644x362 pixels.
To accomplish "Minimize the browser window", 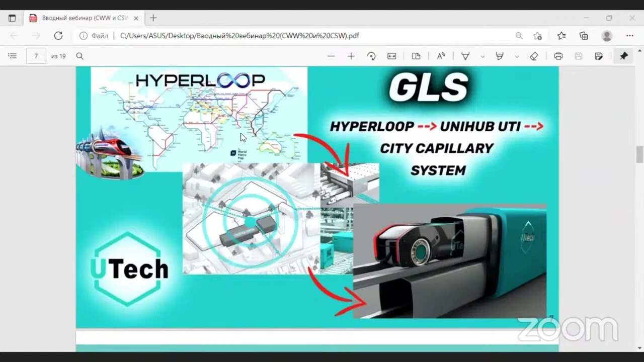I will coord(586,18).
